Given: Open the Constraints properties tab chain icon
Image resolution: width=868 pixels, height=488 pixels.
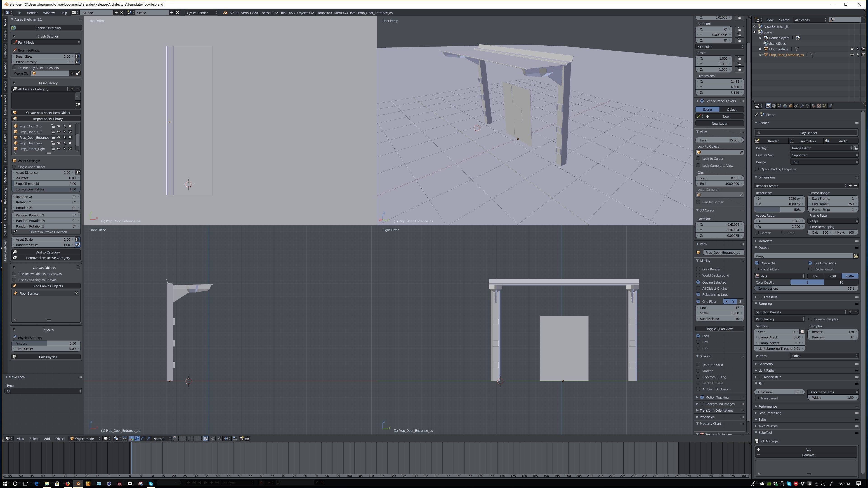Looking at the screenshot, I should tap(796, 106).
